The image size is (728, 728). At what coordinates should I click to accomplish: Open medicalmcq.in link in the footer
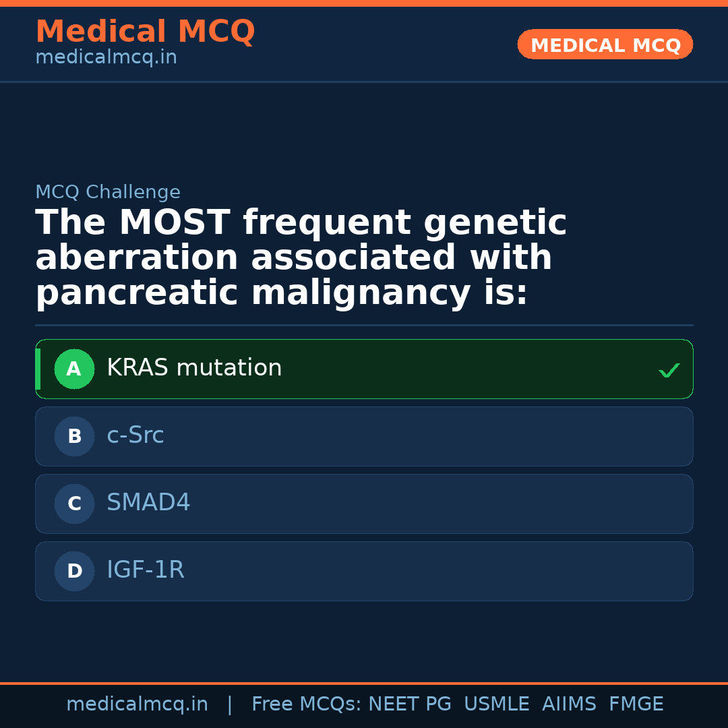(137, 704)
